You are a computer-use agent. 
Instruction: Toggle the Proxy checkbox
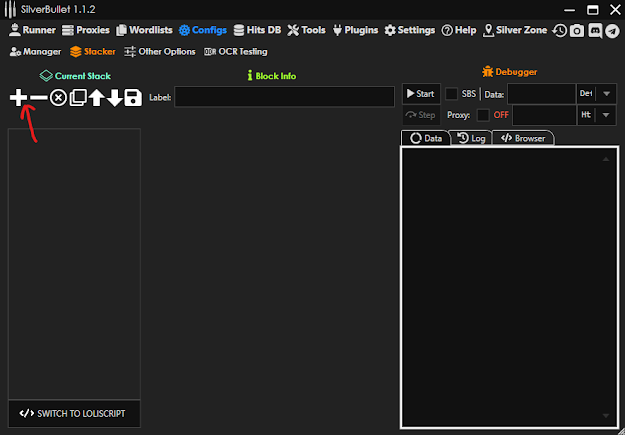click(483, 115)
